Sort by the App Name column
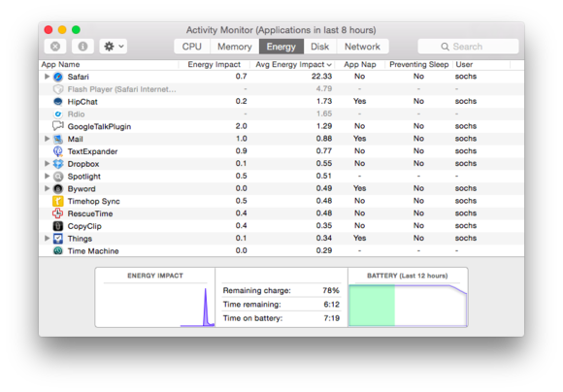Image resolution: width=563 pixels, height=392 pixels. tap(109, 65)
